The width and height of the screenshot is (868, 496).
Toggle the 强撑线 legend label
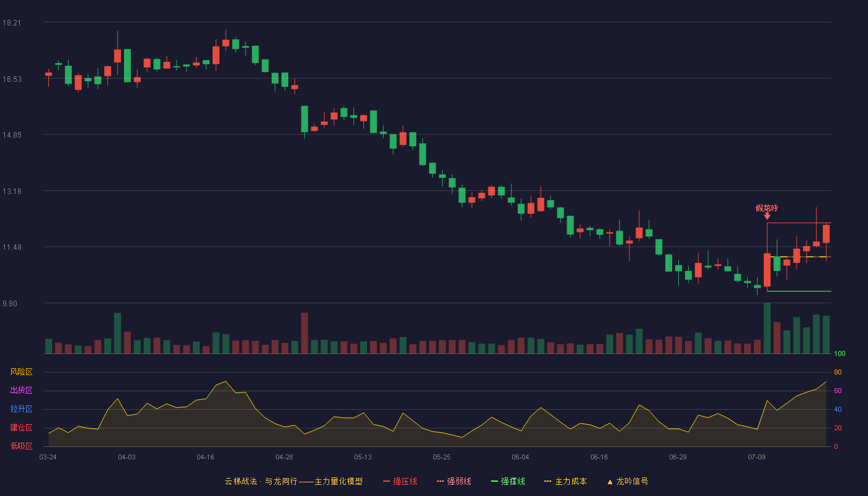[513, 481]
